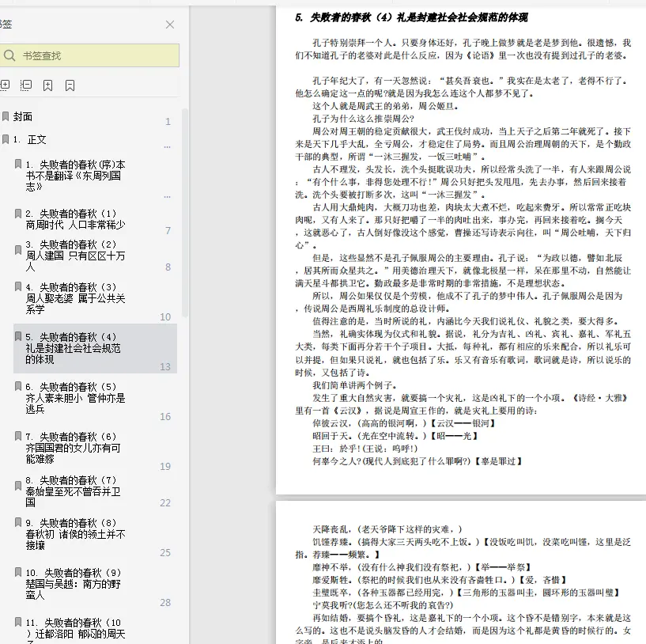
Task: Collapse all bookmarks icon
Action: point(26,85)
